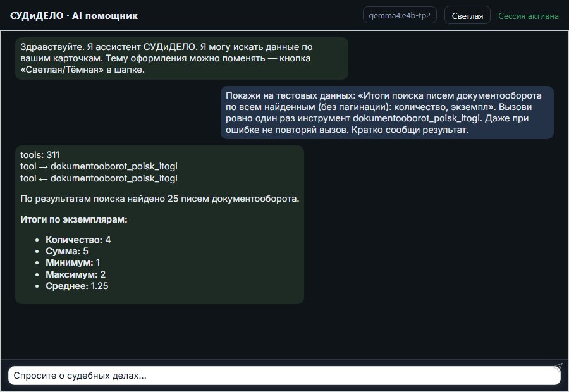Click the paper-plane send message icon
The height and width of the screenshot is (392, 569).
558,367
